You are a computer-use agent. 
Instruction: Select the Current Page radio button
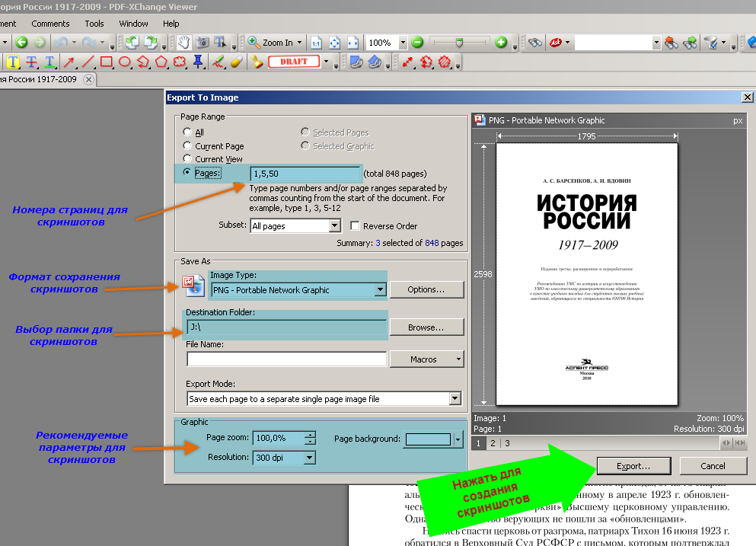click(x=187, y=145)
